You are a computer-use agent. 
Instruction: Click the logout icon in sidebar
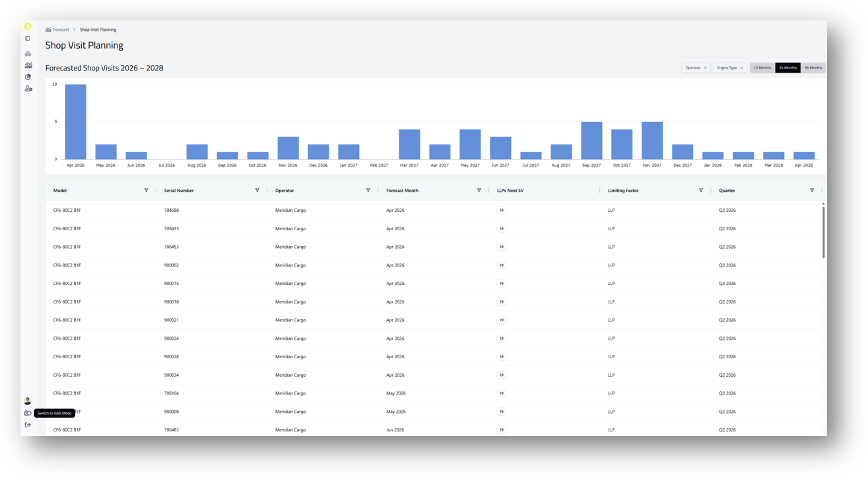coord(28,425)
